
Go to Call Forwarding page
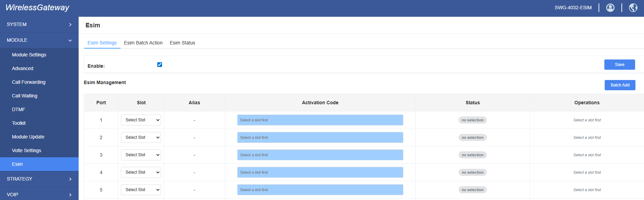point(29,82)
